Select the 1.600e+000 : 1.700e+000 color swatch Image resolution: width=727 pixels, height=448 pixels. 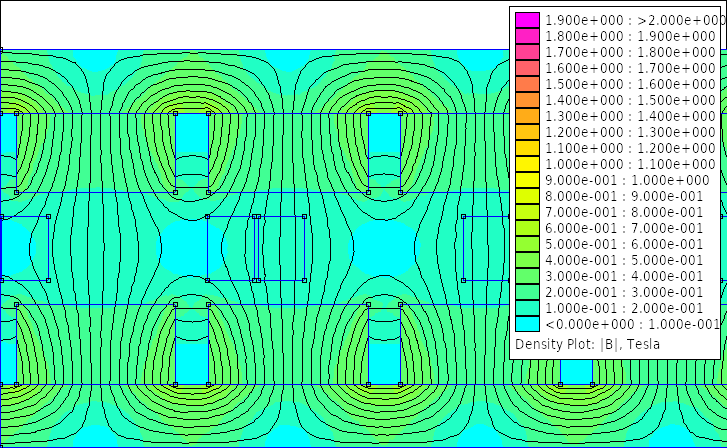tap(527, 68)
